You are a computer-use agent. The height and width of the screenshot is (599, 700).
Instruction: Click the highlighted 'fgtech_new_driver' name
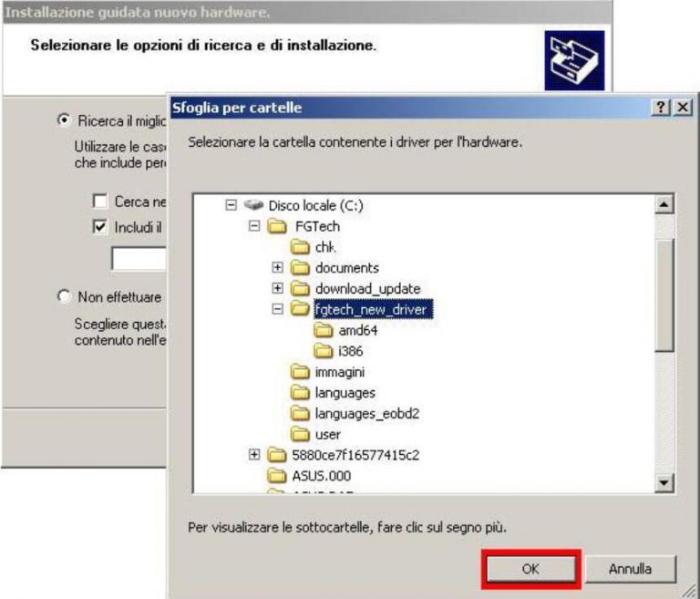tap(373, 309)
